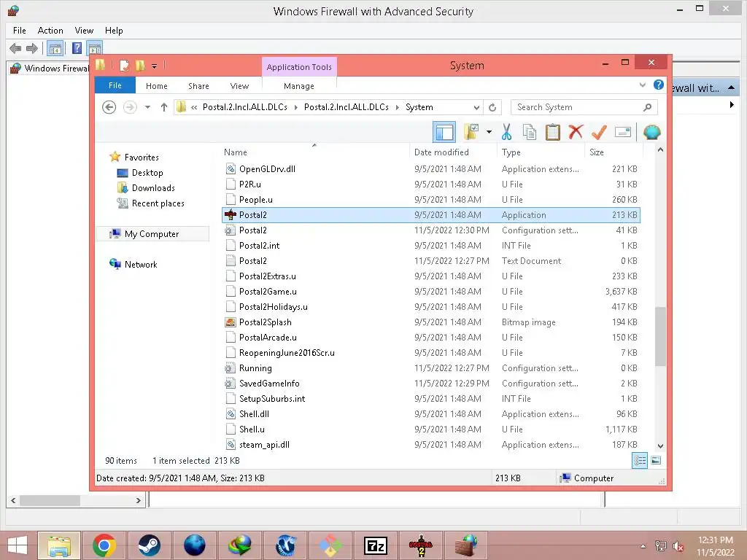This screenshot has width=747, height=560.
Task: Click the Explorer Help question mark icon
Action: coord(659,85)
